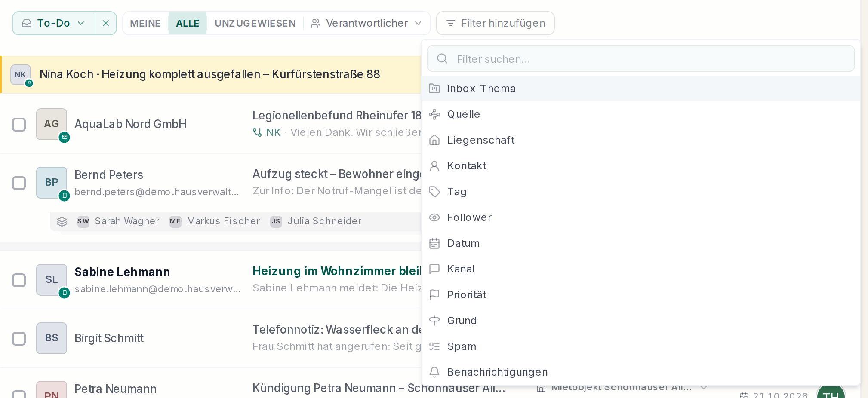Click the Markus Fischer follower chip
The width and height of the screenshot is (868, 398).
215,221
